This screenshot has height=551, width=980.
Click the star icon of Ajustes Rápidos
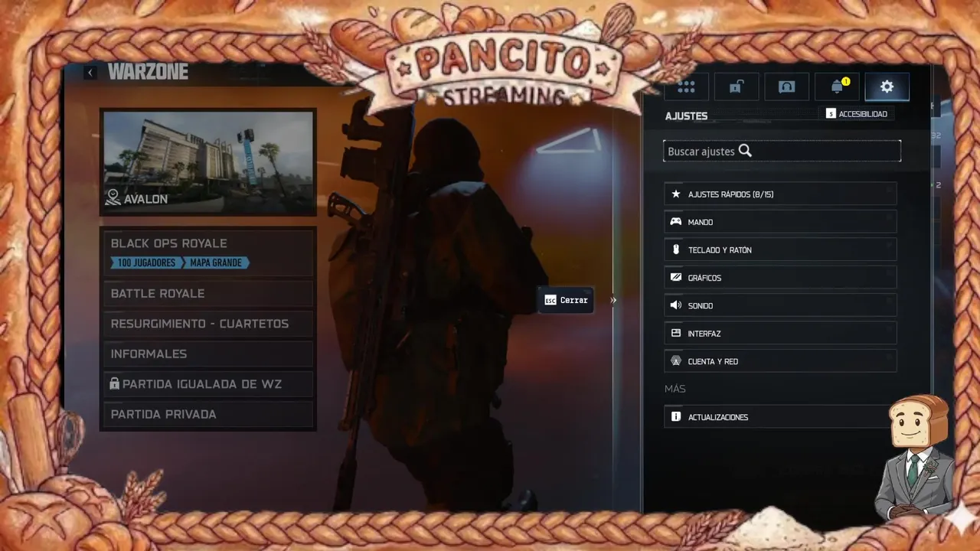tap(676, 194)
